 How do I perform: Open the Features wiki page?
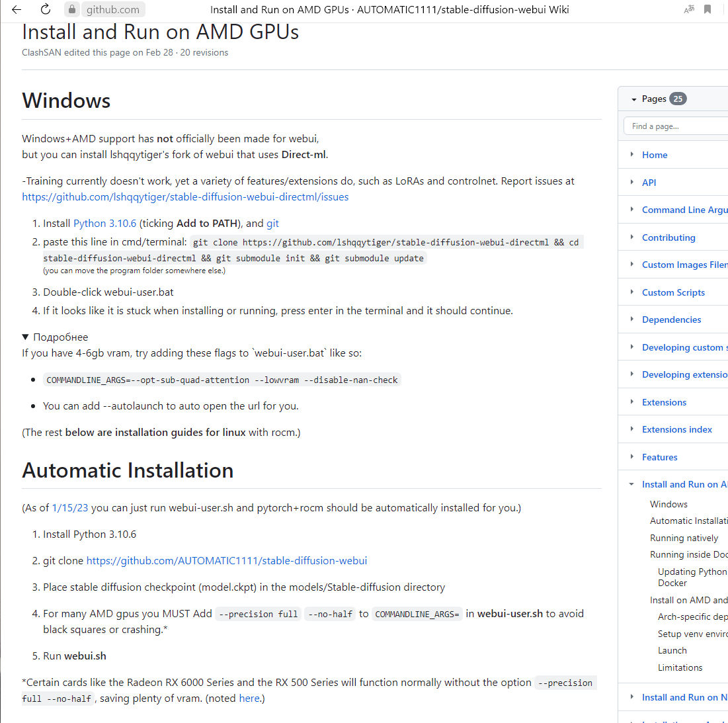tap(660, 457)
